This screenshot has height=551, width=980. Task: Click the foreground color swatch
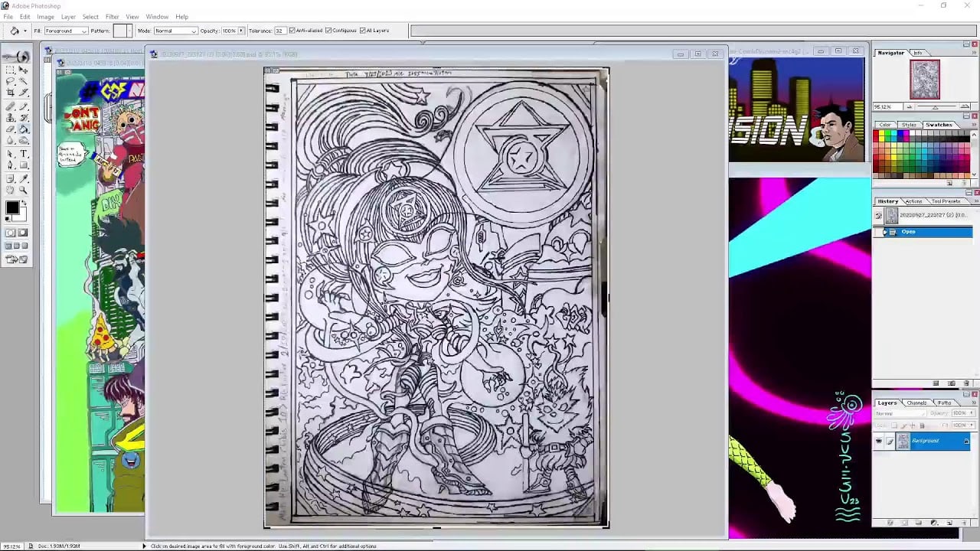(x=12, y=208)
